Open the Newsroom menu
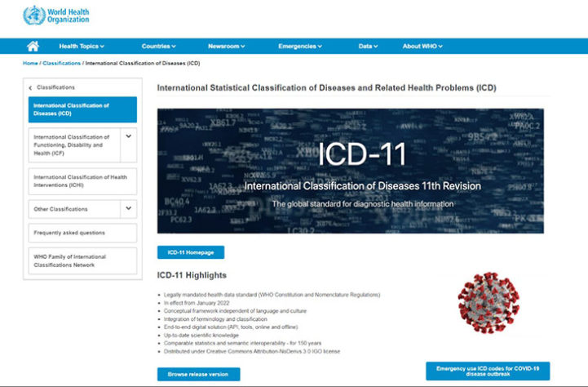Image resolution: width=588 pixels, height=387 pixels. pyautogui.click(x=227, y=47)
